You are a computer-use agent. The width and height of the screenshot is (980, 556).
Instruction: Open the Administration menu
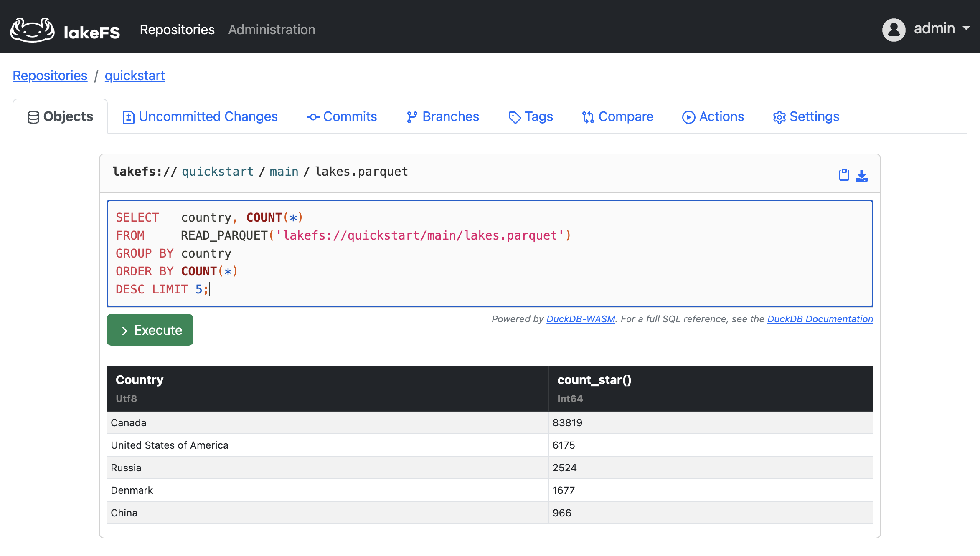272,29
